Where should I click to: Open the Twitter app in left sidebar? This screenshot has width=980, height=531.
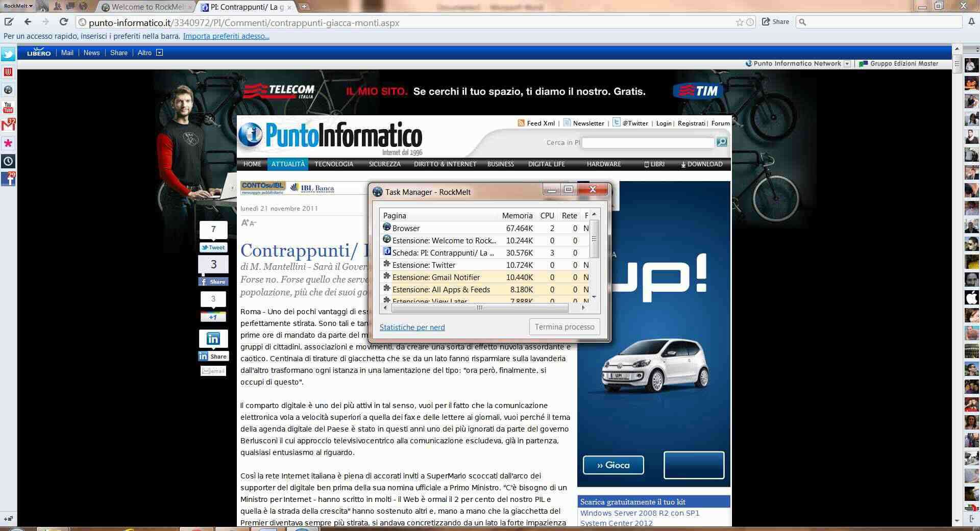pos(8,54)
